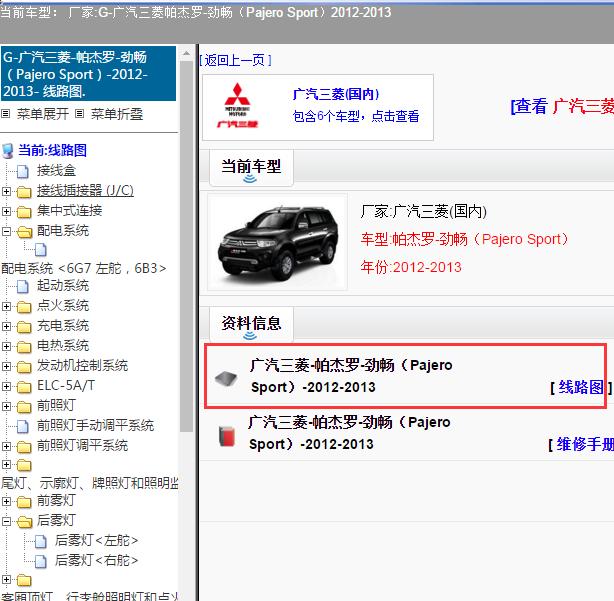Viewport: 614px width, 601px height.
Task: Click the folder icon of 前照灯
Action: (x=24, y=406)
